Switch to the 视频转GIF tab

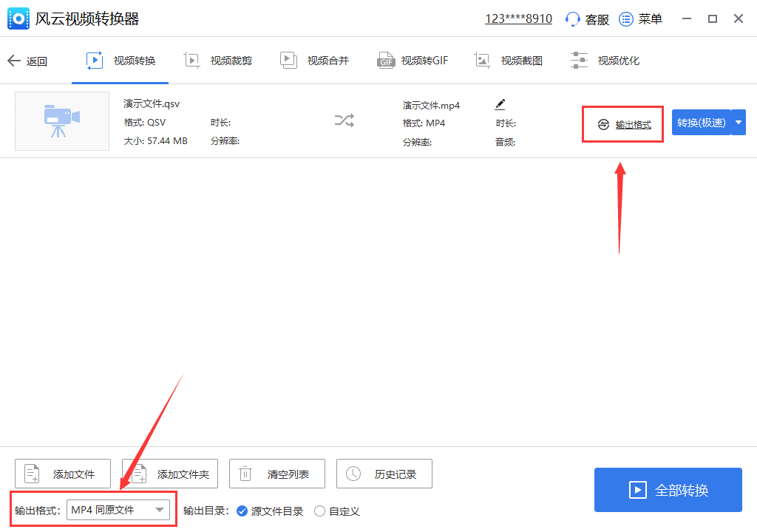tap(413, 61)
